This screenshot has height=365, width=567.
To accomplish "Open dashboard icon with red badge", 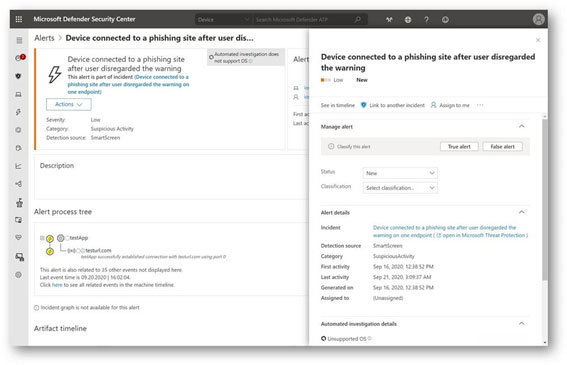I will 20,58.
